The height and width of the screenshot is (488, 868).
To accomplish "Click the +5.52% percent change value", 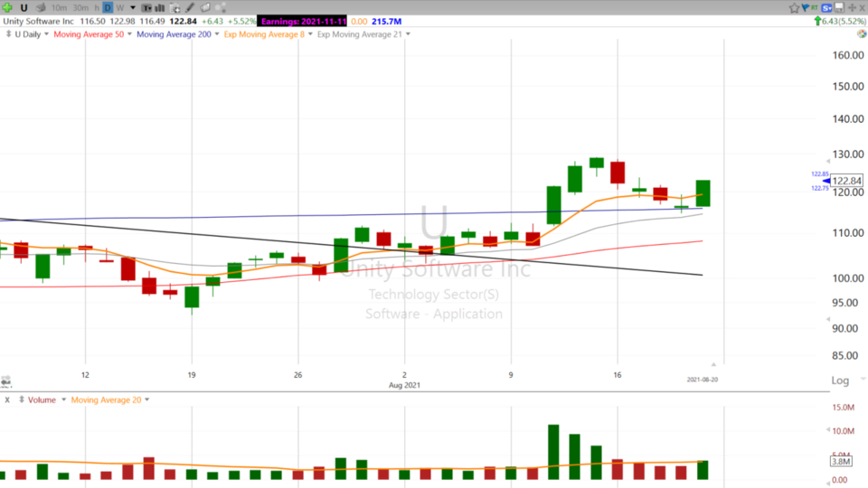I will click(x=241, y=21).
